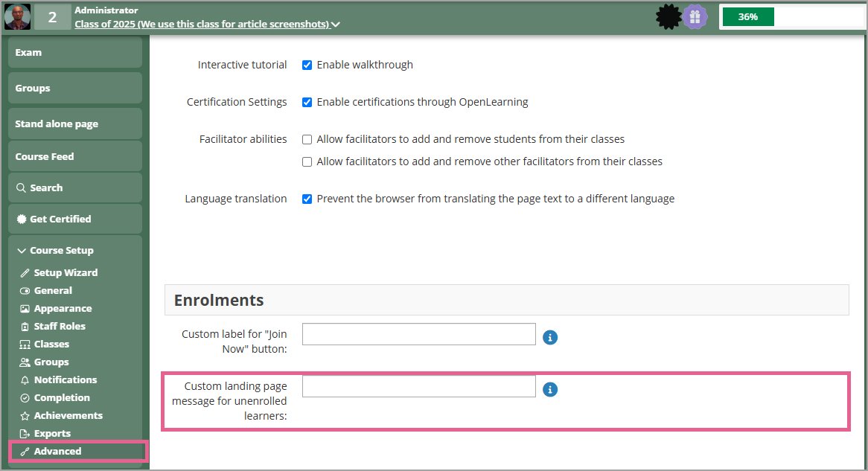Open Exports settings
Image resolution: width=868 pixels, height=471 pixels.
pos(52,433)
